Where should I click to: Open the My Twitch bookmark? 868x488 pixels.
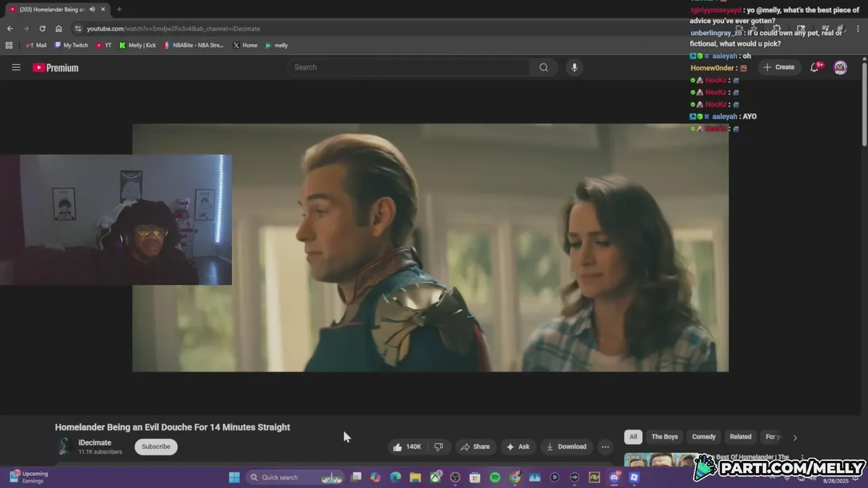(x=71, y=45)
